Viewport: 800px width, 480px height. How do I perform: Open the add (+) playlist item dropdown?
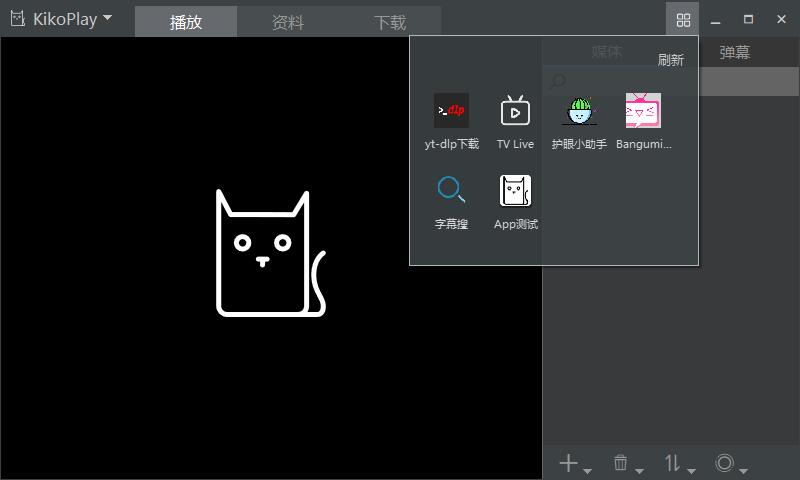click(x=573, y=463)
